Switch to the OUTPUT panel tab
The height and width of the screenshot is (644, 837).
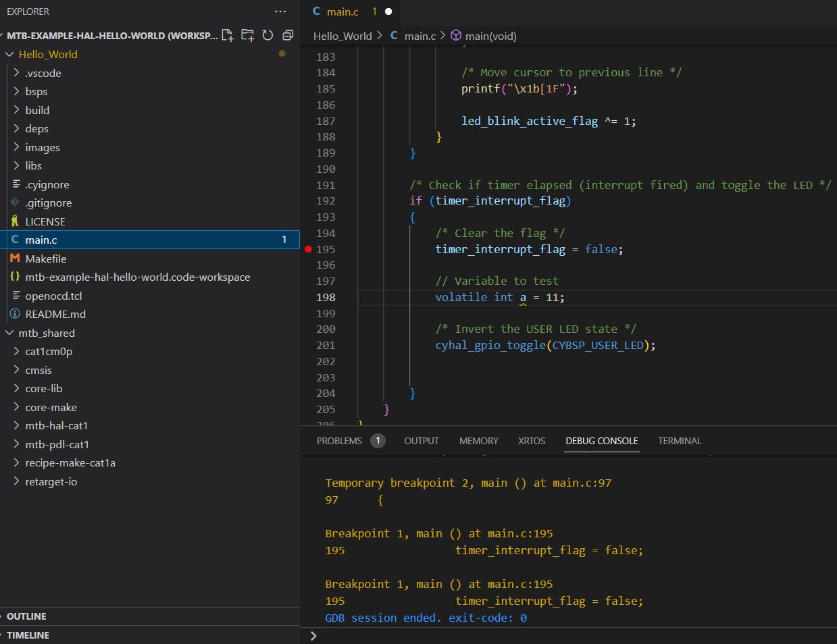[422, 441]
